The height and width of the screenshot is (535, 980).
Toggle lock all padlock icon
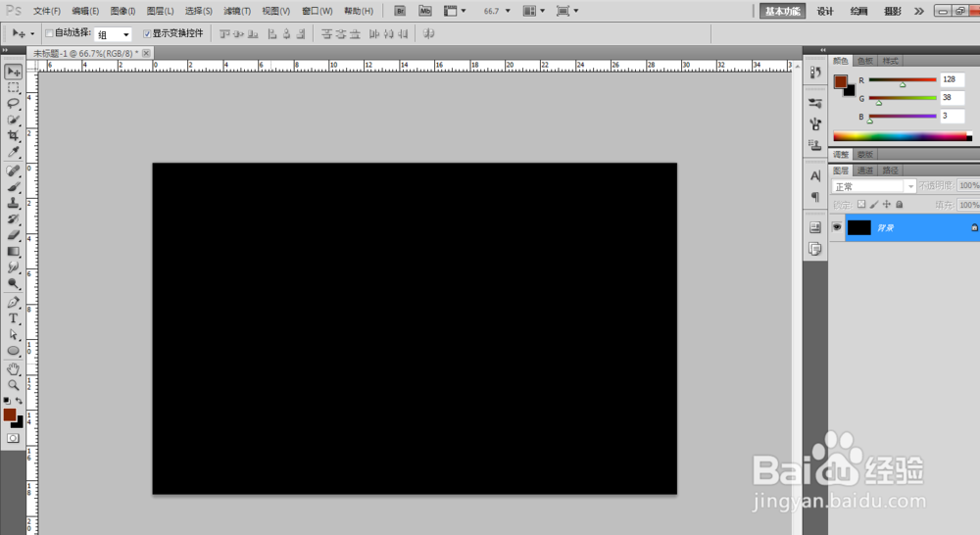click(900, 205)
